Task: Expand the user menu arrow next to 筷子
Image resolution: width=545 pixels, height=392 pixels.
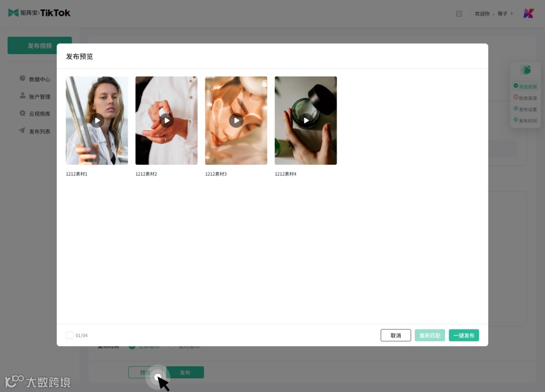Action: point(512,14)
